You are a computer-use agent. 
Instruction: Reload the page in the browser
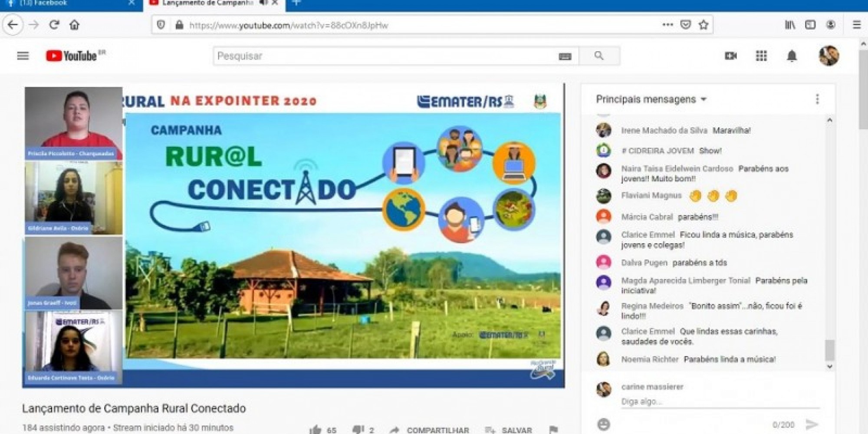(x=54, y=25)
